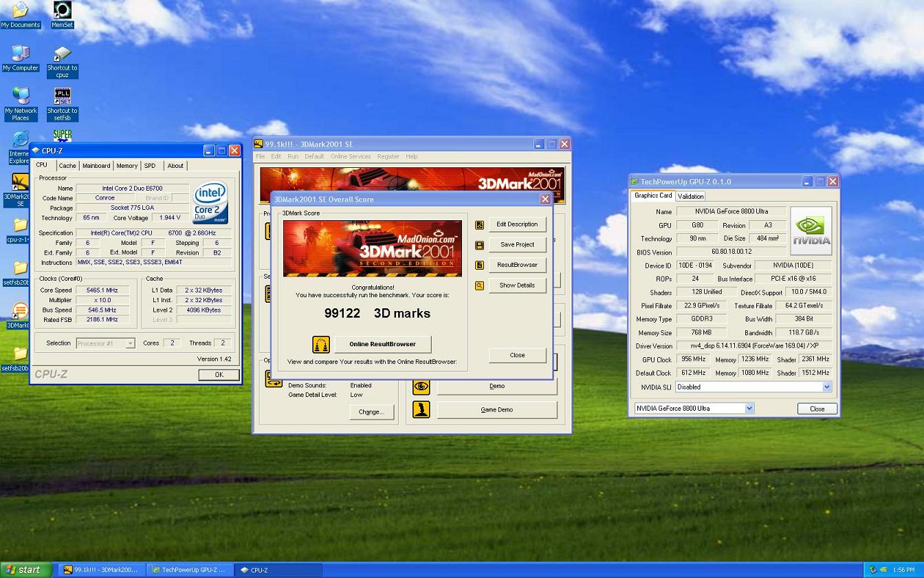Viewport: 924px width, 578px height.
Task: Click the joystick icon beside Game Demo
Action: point(421,410)
